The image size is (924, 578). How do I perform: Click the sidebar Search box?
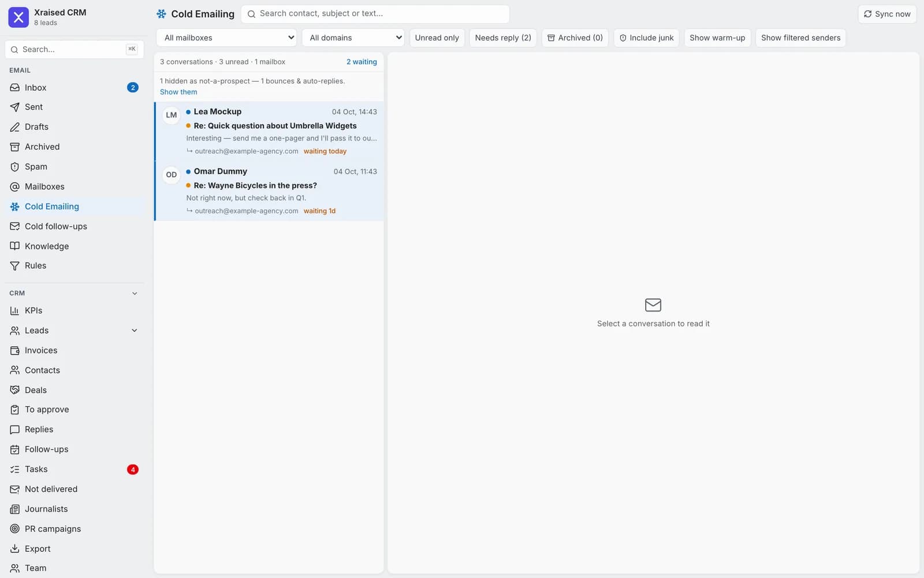coord(74,50)
